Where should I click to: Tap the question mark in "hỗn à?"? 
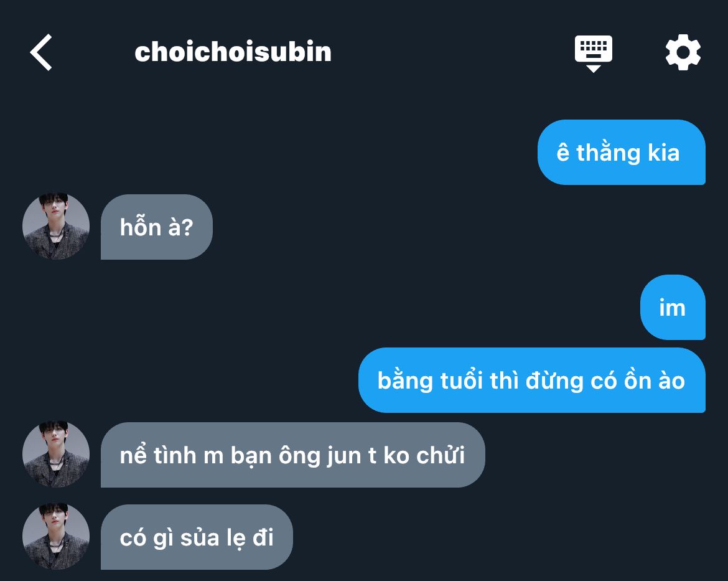click(187, 227)
